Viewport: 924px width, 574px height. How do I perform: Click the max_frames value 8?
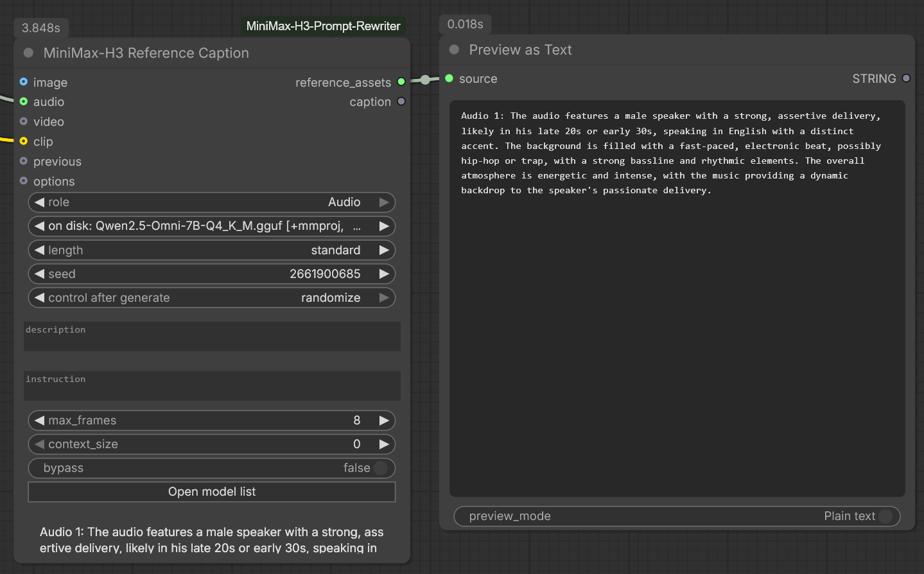tap(357, 421)
